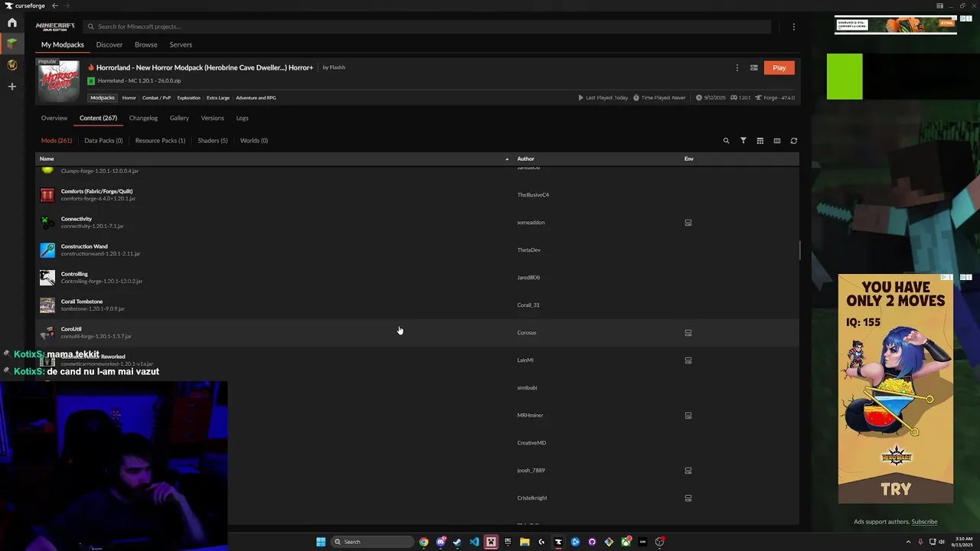The image size is (980, 551).
Task: Open Visual Studio Code from taskbar
Action: (x=474, y=542)
